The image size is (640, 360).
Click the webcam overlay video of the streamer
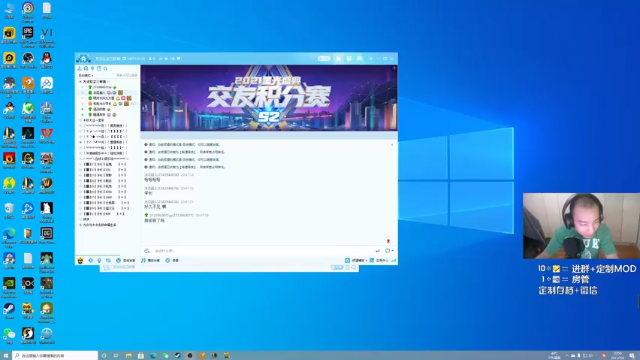581,226
